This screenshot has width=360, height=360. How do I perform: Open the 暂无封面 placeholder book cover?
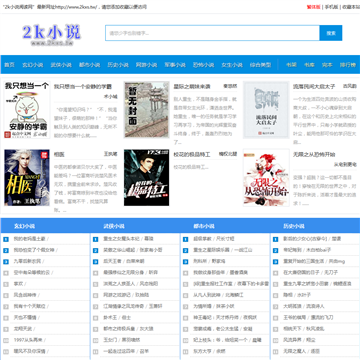147,110
